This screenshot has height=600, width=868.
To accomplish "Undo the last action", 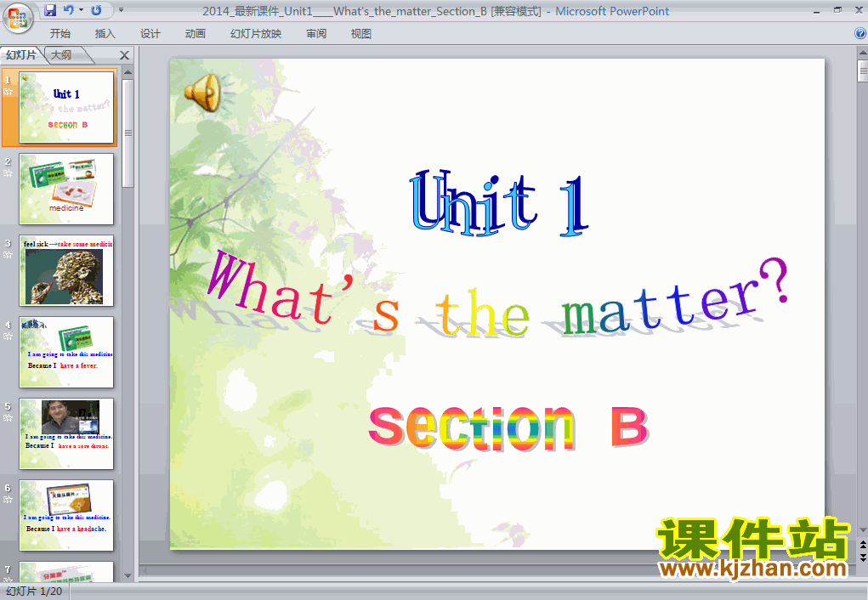I will click(68, 10).
